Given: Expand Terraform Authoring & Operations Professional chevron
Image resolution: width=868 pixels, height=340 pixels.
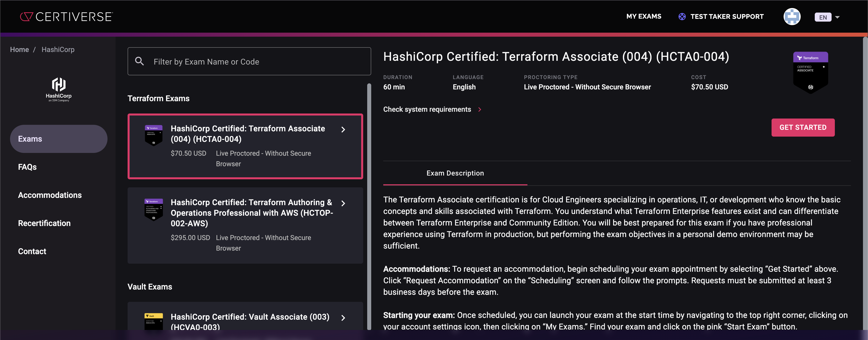Looking at the screenshot, I should coord(343,203).
